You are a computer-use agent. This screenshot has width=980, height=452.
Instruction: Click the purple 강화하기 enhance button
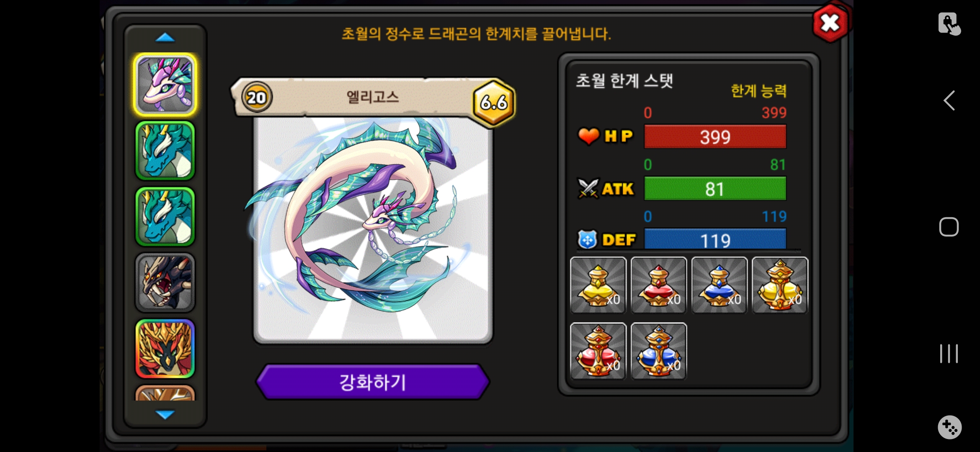[373, 382]
